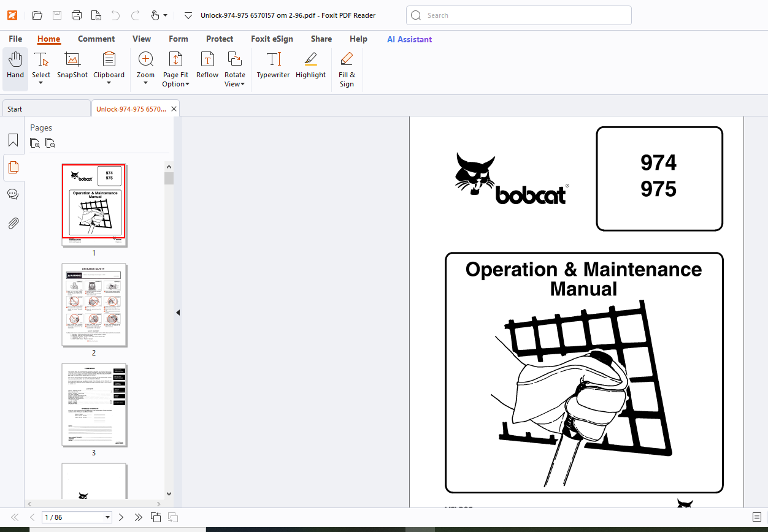Image resolution: width=768 pixels, height=532 pixels.
Task: Click the up arrow of thumbnails scrollbar
Action: point(169,166)
